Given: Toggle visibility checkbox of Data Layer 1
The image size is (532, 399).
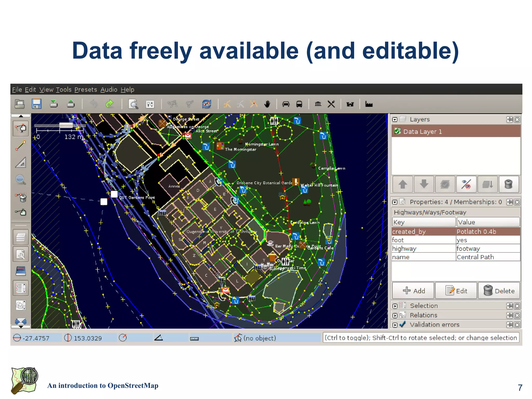Looking at the screenshot, I should (x=397, y=131).
